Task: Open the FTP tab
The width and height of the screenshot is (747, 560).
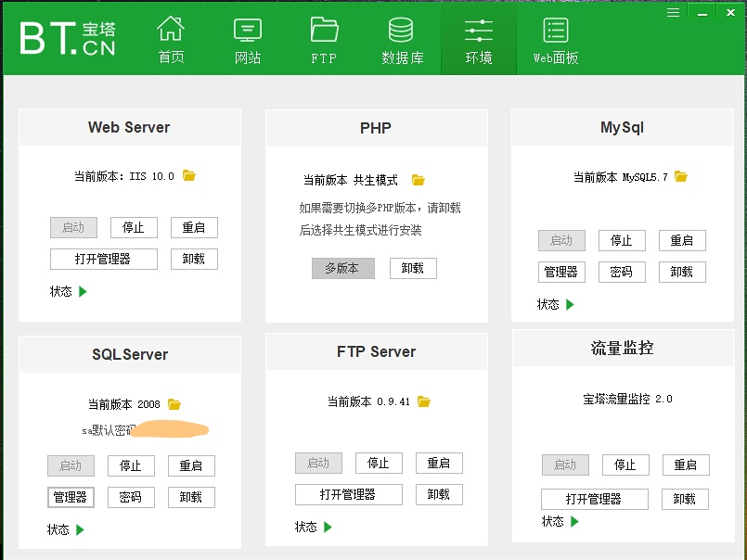Action: [324, 41]
